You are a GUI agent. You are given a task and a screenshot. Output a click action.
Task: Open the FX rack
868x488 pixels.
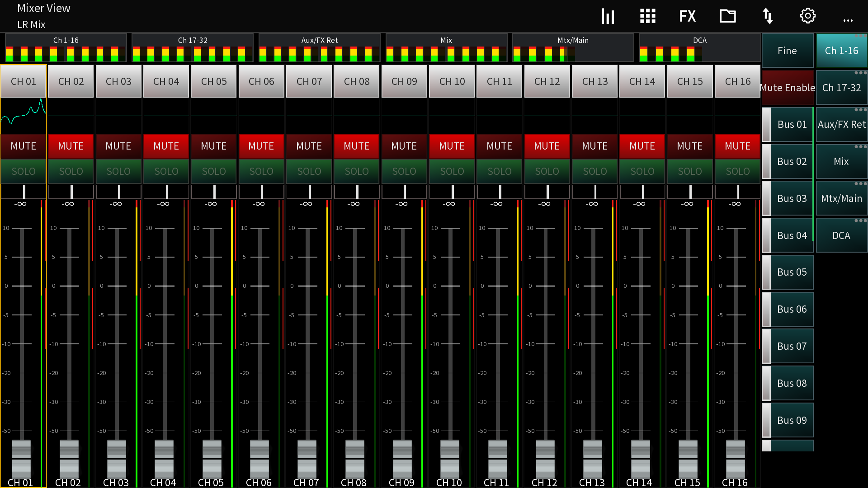pos(688,16)
